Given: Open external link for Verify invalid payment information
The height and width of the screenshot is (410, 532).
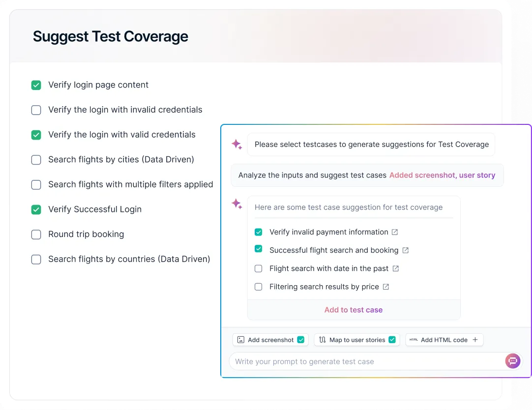Looking at the screenshot, I should coord(394,232).
